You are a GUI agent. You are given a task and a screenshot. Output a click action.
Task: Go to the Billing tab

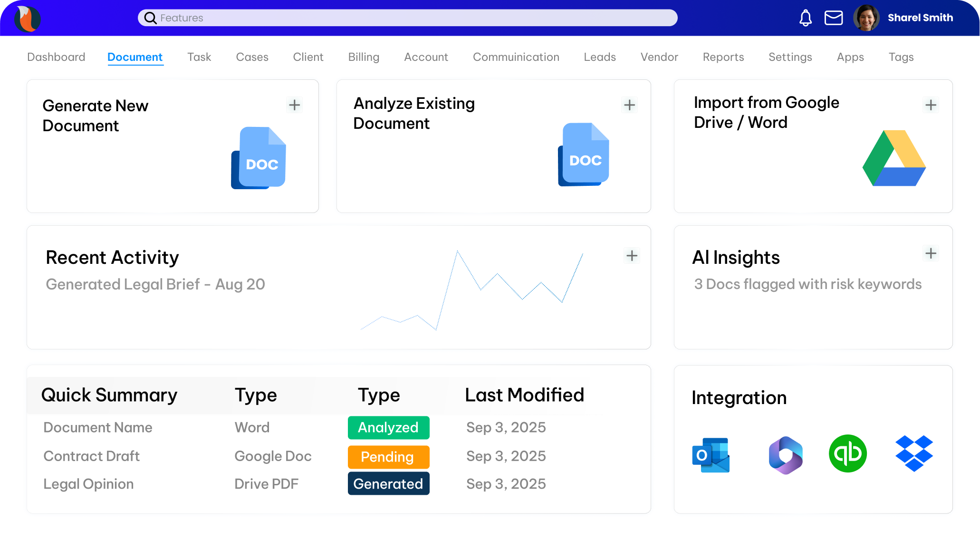pyautogui.click(x=364, y=57)
